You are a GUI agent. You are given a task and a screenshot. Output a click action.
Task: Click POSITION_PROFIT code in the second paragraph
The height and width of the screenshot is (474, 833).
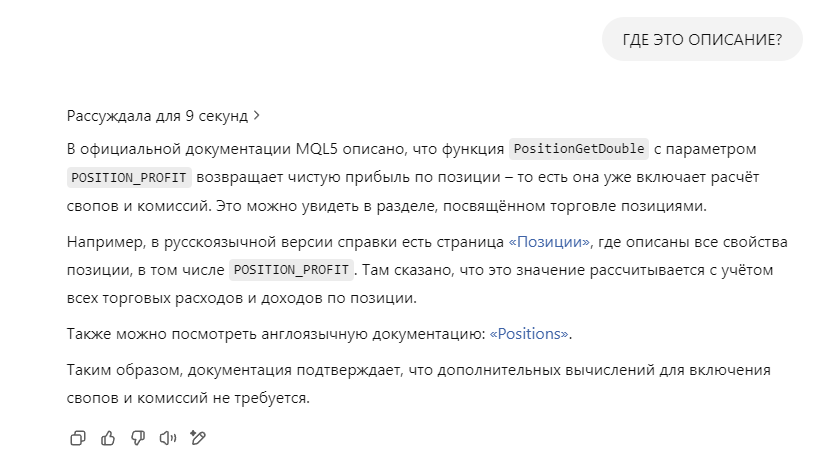pyautogui.click(x=292, y=270)
